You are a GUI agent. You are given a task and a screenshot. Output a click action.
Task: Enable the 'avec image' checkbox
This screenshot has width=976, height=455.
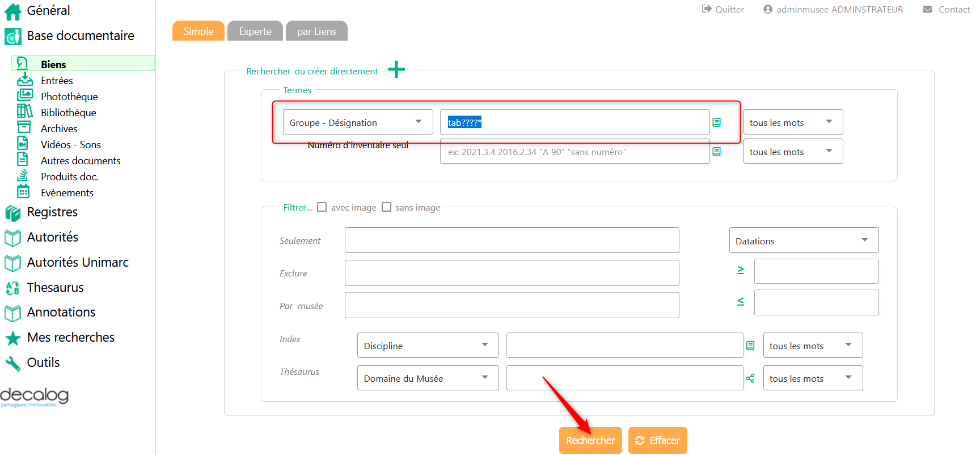[322, 208]
